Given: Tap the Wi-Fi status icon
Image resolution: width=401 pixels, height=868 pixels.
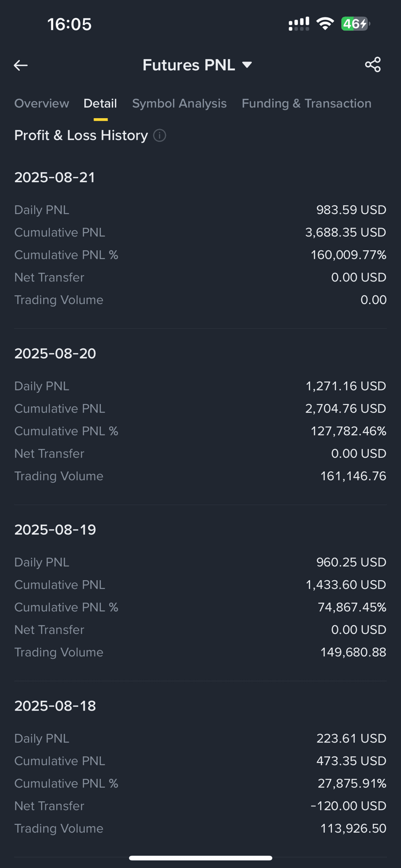Looking at the screenshot, I should (x=325, y=24).
